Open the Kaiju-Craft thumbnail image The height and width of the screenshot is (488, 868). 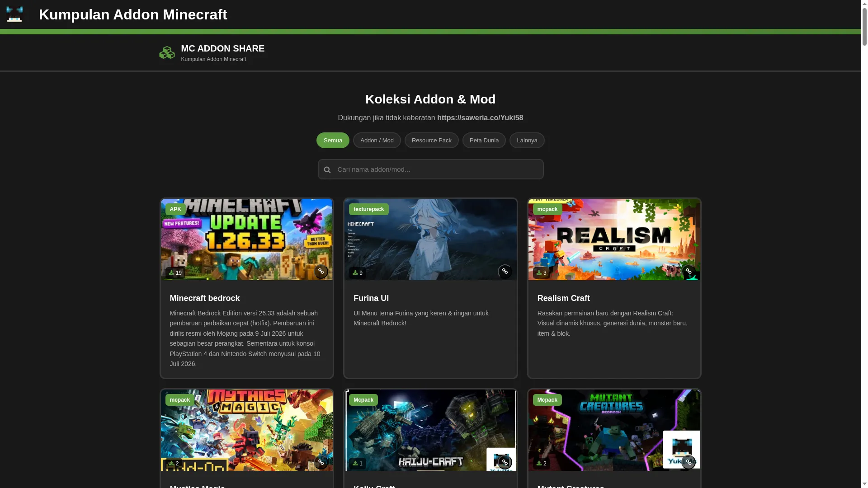(430, 430)
